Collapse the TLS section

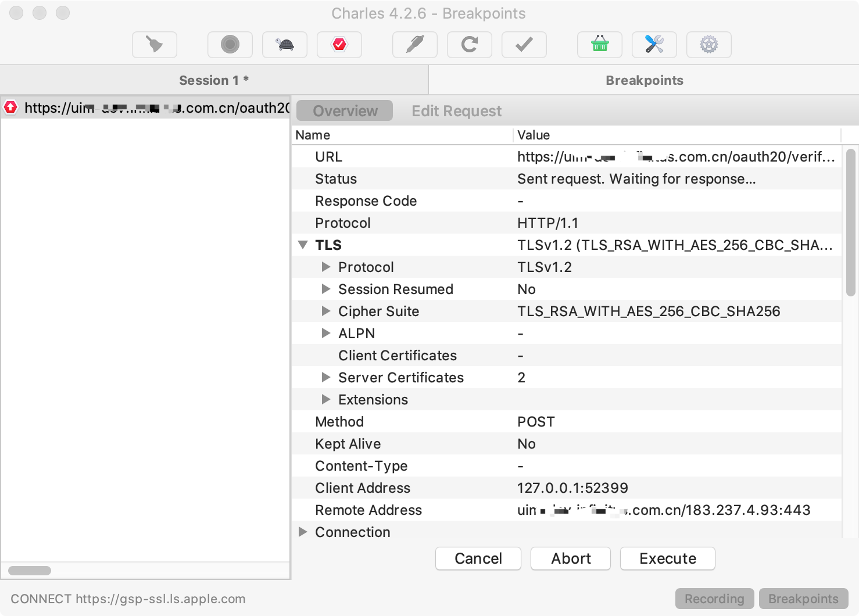pyautogui.click(x=303, y=245)
